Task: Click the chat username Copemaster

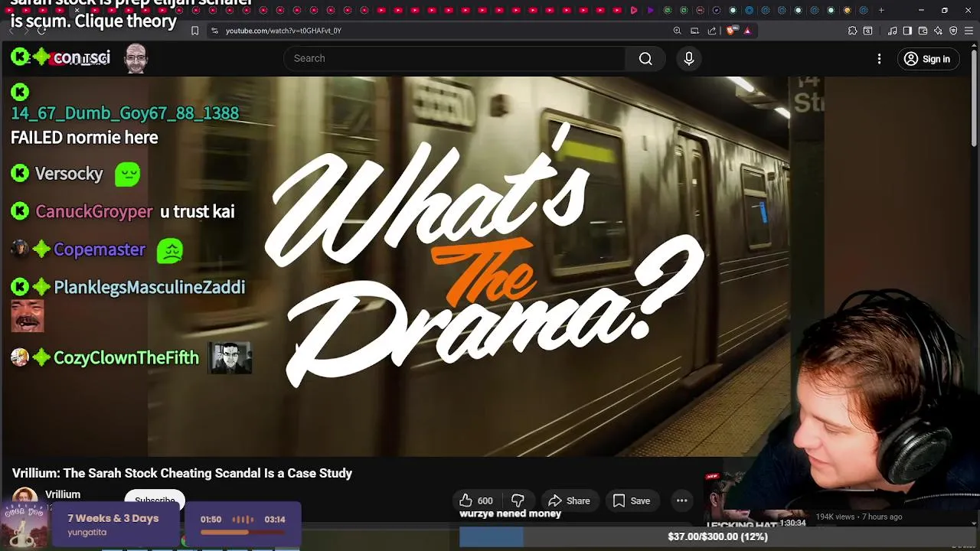Action: (x=100, y=249)
